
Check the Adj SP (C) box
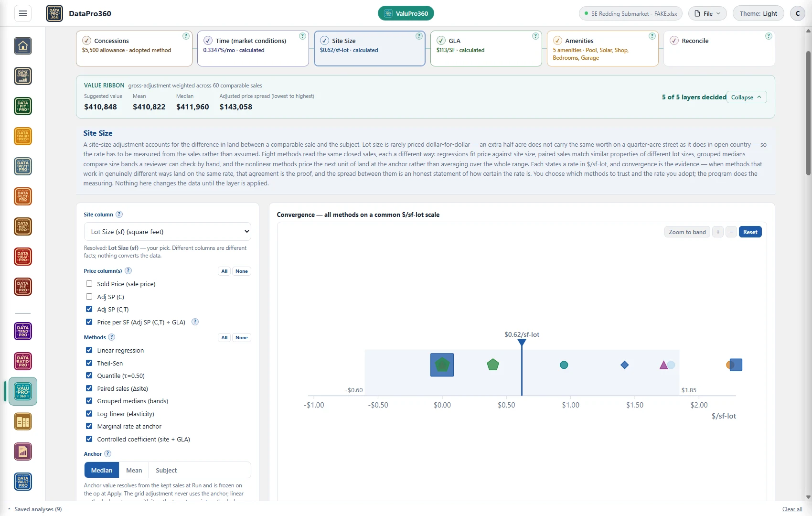(89, 297)
